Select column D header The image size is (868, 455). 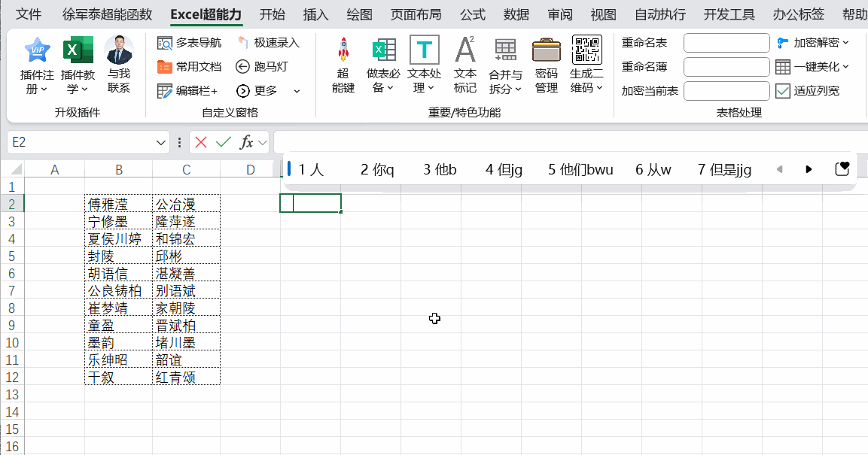pyautogui.click(x=250, y=170)
